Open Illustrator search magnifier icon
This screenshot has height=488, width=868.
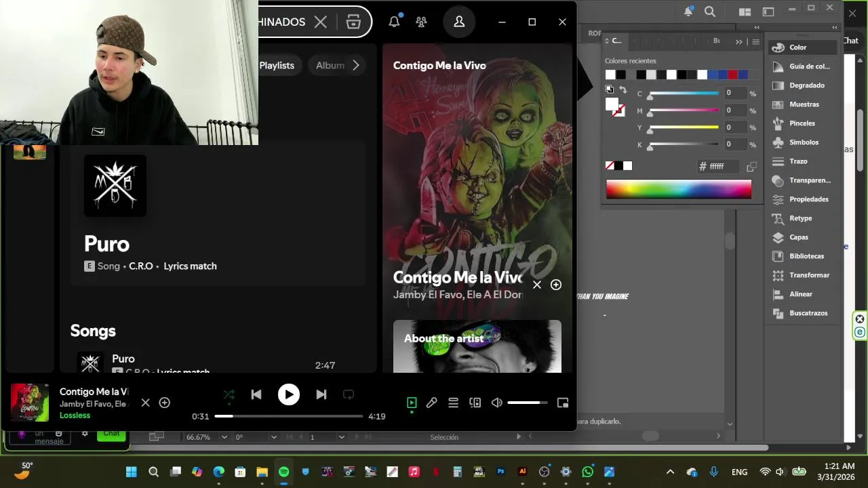[710, 12]
